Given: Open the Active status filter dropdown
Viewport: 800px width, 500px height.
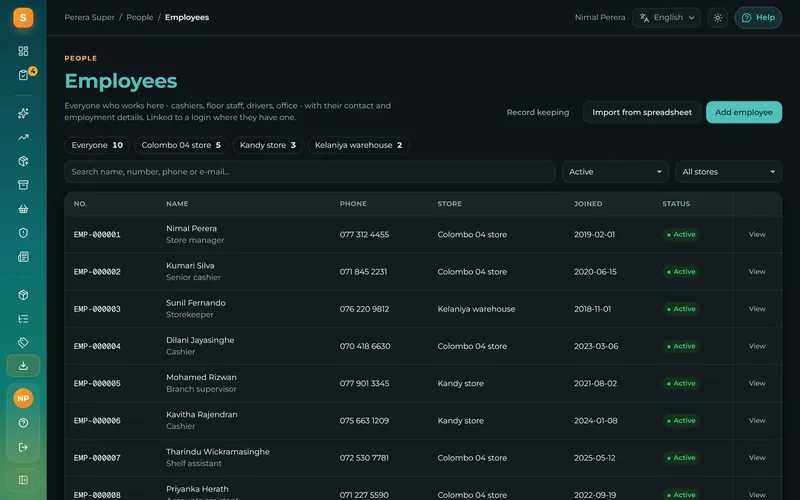Looking at the screenshot, I should (x=615, y=172).
